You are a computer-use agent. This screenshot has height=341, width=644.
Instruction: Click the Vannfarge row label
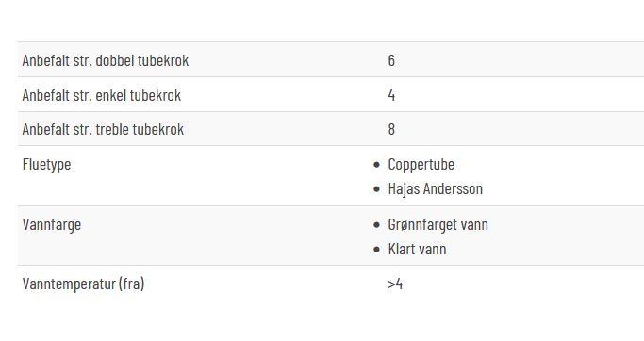[51, 225]
